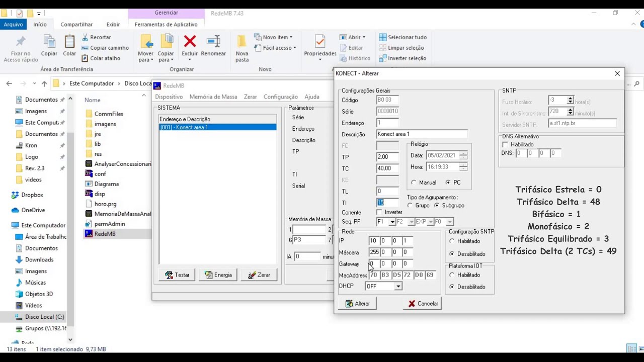
Task: Click the Fuso Horário stepper arrows
Action: [570, 101]
